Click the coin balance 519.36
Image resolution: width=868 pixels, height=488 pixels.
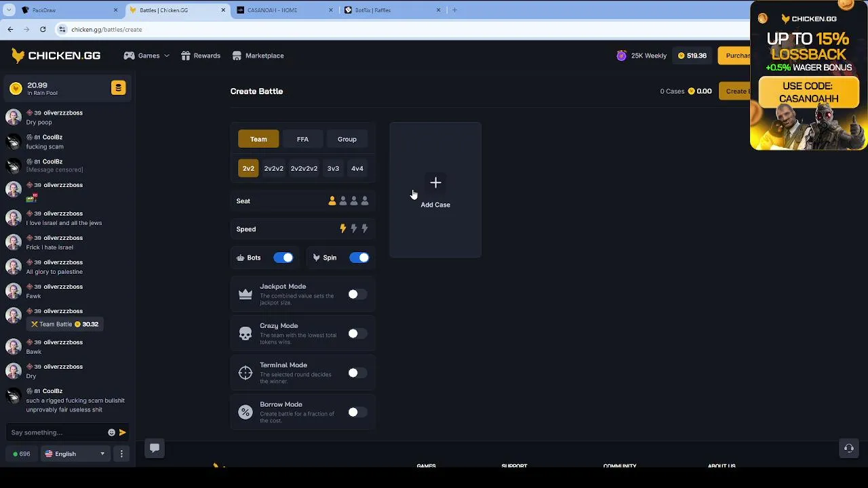coord(692,56)
